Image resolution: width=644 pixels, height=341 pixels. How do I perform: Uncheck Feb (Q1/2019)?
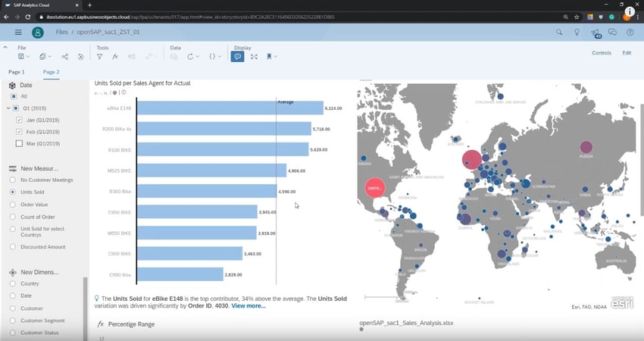coord(19,132)
